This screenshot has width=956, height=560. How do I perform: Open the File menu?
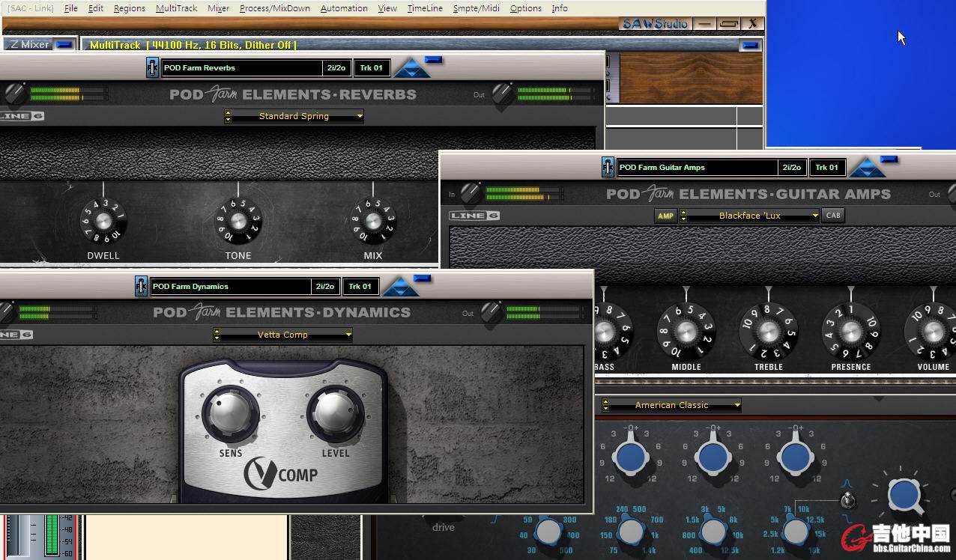[x=71, y=8]
